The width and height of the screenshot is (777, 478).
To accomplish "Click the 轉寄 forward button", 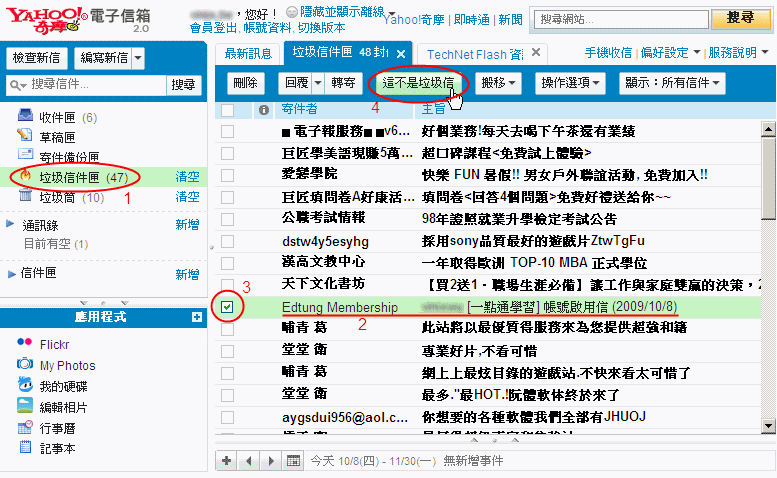I will coord(343,83).
